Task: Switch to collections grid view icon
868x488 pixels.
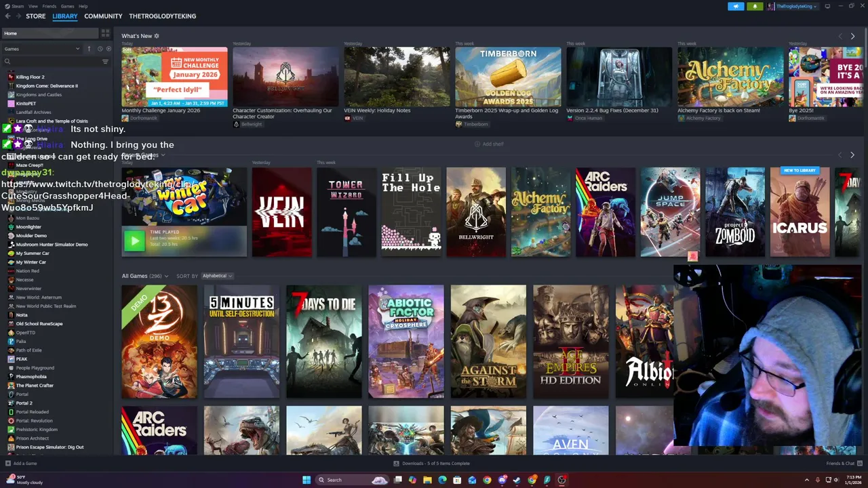Action: click(x=105, y=33)
